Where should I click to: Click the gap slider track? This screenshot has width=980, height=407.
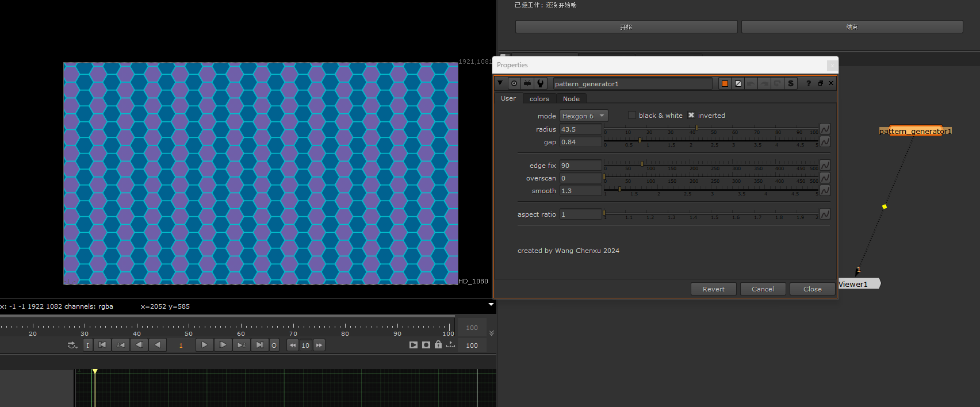pyautogui.click(x=710, y=140)
